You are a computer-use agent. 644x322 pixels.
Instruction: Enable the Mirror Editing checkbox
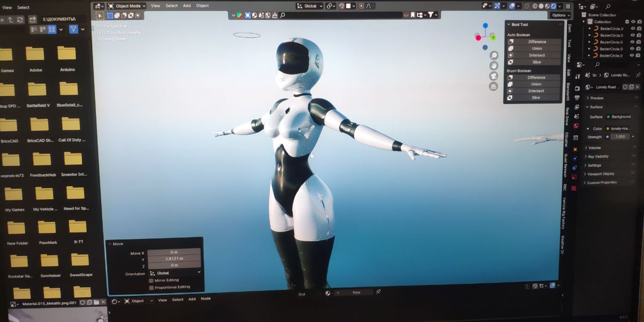[x=151, y=280]
